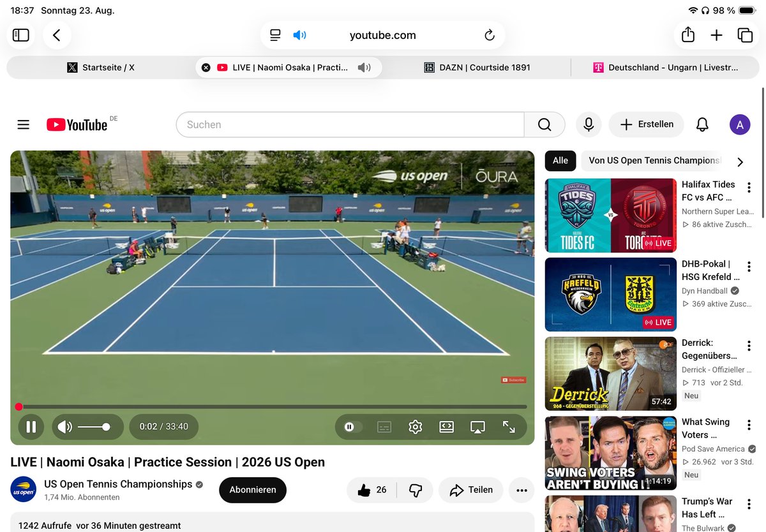Open options for Trump's War video
This screenshot has width=766, height=532.
tap(749, 504)
